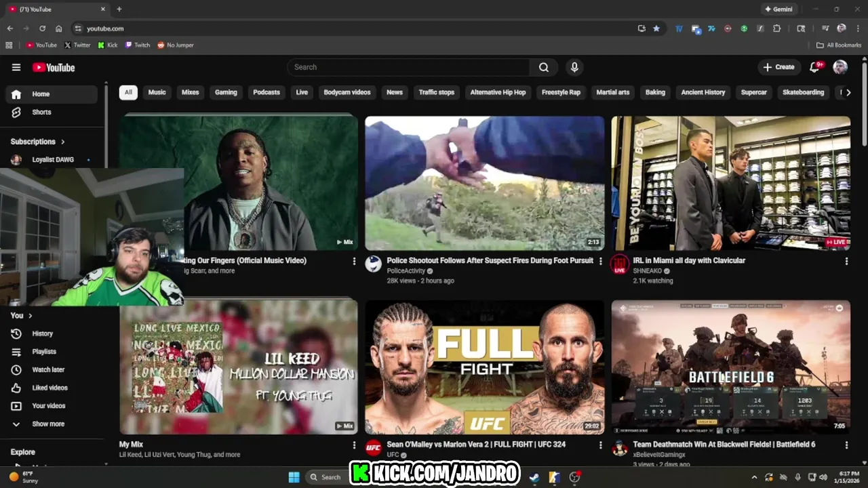This screenshot has width=868, height=488.
Task: Click the YouTube search input field
Action: tap(409, 67)
